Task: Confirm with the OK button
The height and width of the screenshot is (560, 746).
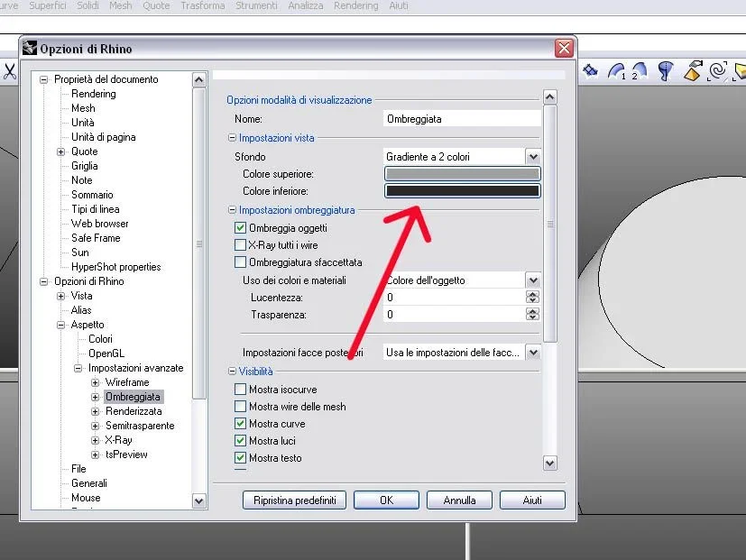Action: coord(386,500)
